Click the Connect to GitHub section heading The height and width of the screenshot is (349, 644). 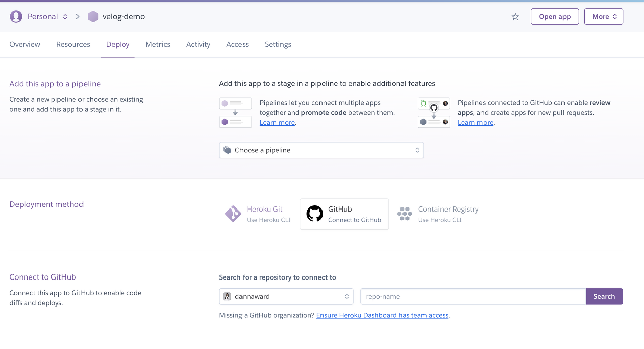[43, 277]
